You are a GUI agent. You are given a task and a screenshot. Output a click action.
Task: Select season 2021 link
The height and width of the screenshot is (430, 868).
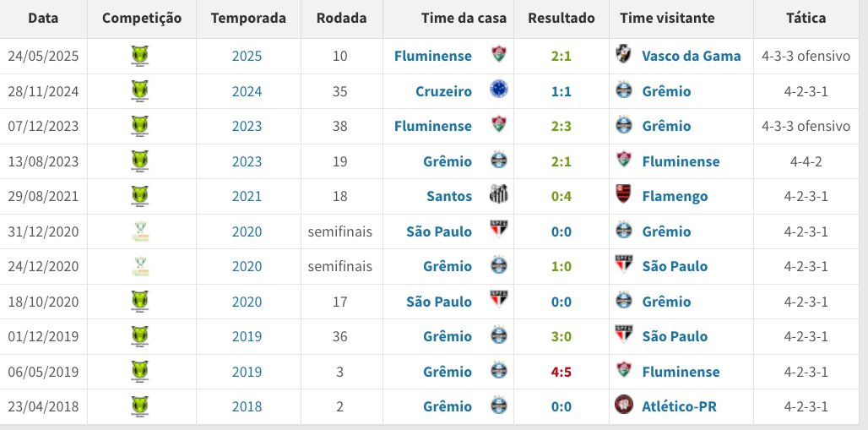(x=247, y=196)
